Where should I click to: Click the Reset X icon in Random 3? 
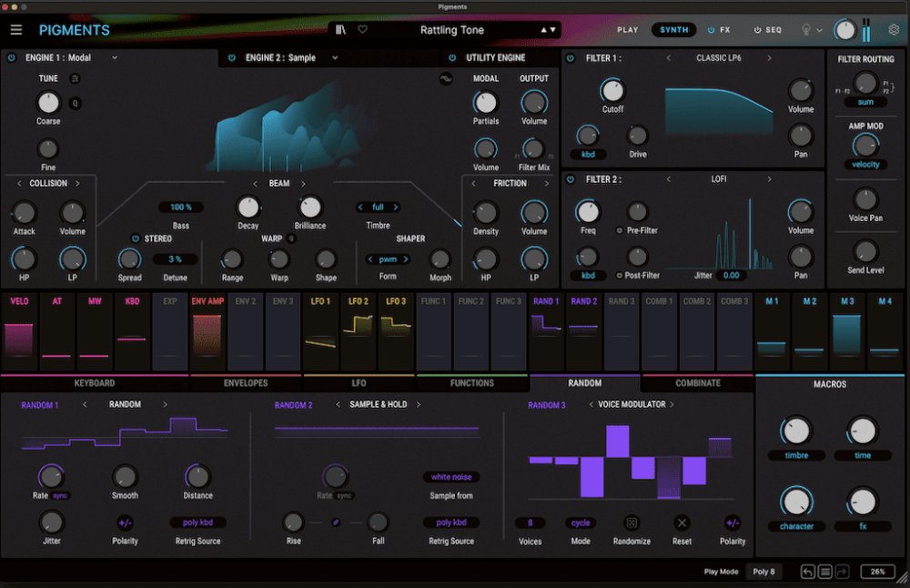pos(682,522)
